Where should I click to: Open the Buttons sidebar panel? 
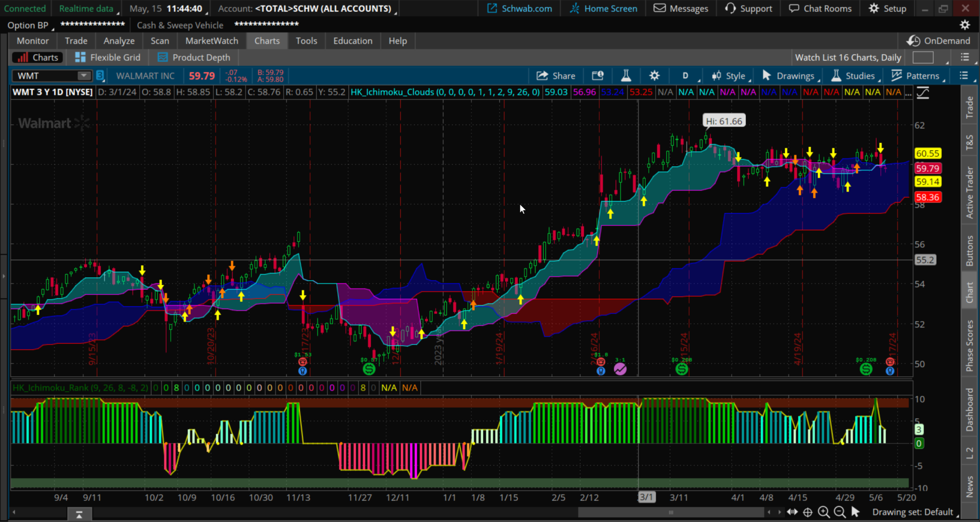click(969, 251)
